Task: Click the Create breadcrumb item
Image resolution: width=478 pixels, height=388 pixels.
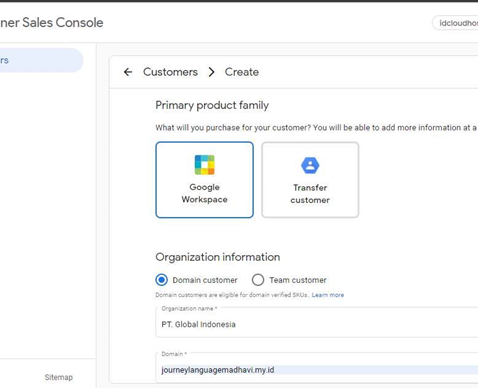Action: [x=242, y=72]
